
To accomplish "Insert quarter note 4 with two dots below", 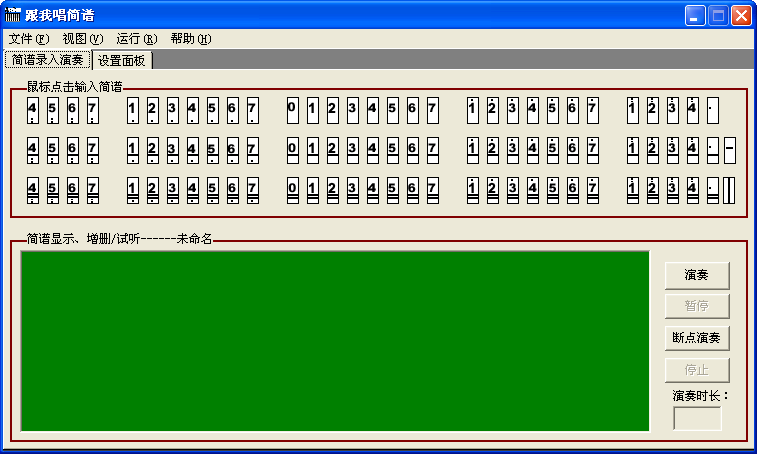I will click(33, 111).
